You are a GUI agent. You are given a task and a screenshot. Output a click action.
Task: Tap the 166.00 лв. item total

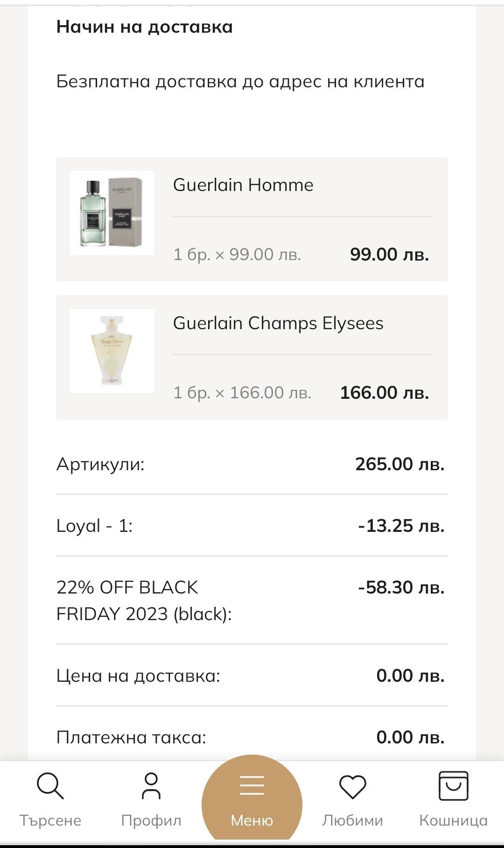[384, 393]
